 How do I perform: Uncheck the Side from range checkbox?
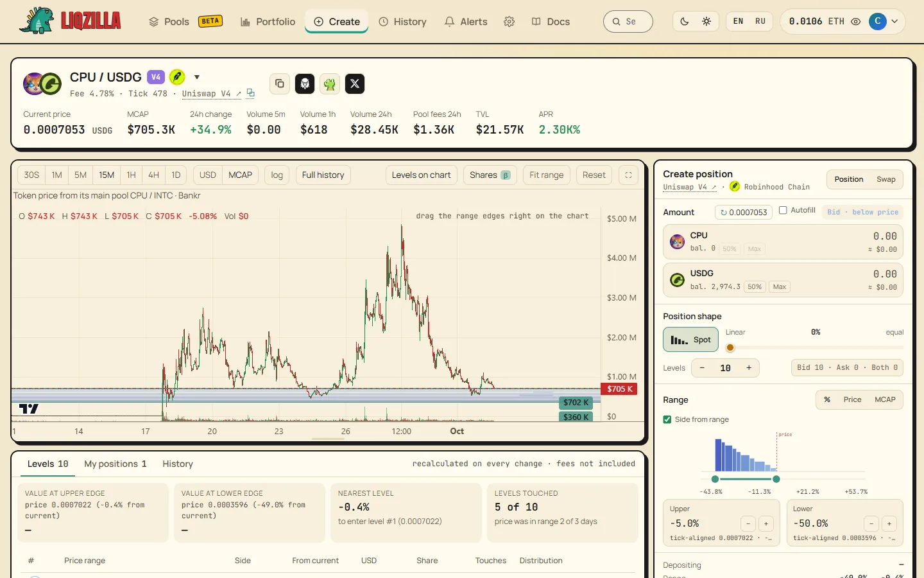click(667, 419)
